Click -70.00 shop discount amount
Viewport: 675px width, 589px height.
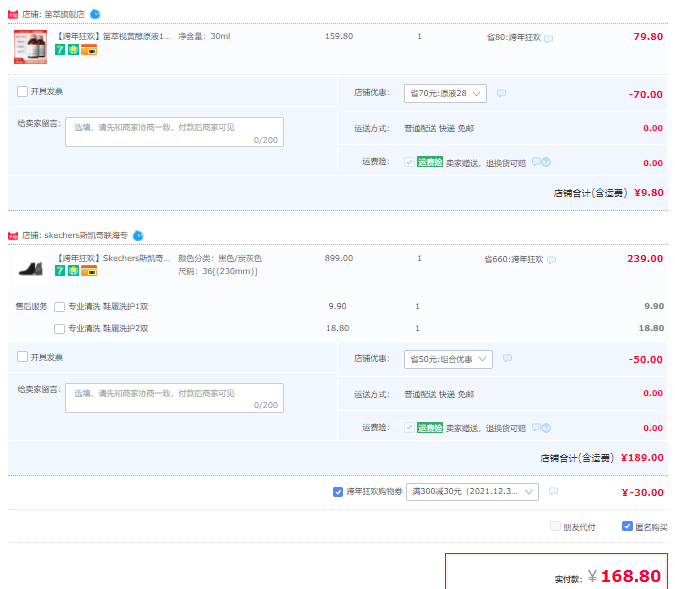click(x=645, y=94)
